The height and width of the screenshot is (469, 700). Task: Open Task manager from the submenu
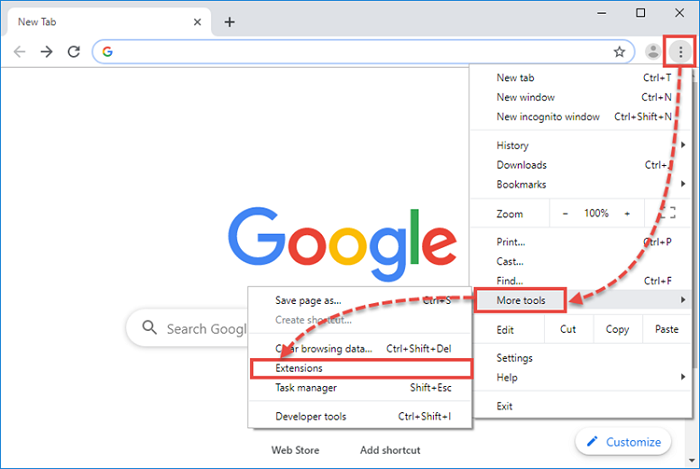tap(360, 388)
